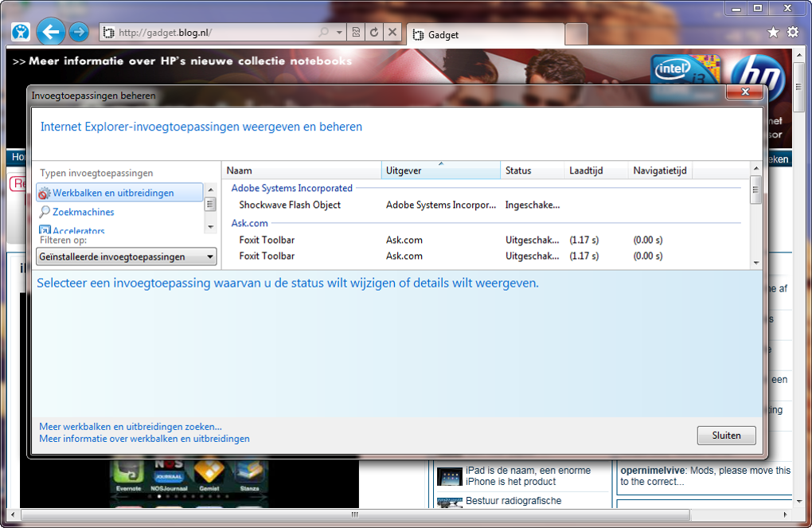Image resolution: width=812 pixels, height=528 pixels.
Task: Open the address bar dropdown arrow
Action: [x=339, y=32]
